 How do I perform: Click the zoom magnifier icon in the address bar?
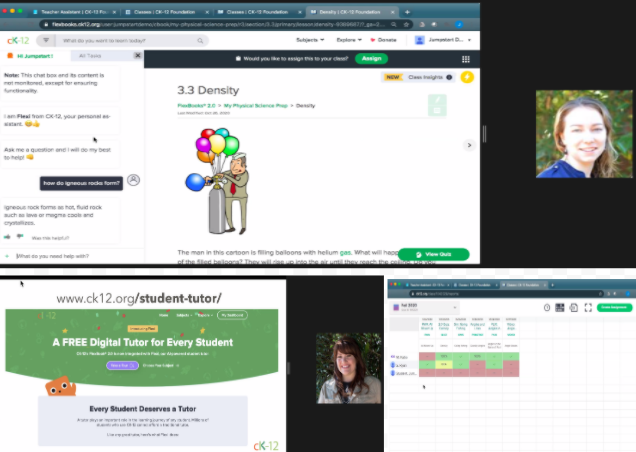tap(394, 24)
